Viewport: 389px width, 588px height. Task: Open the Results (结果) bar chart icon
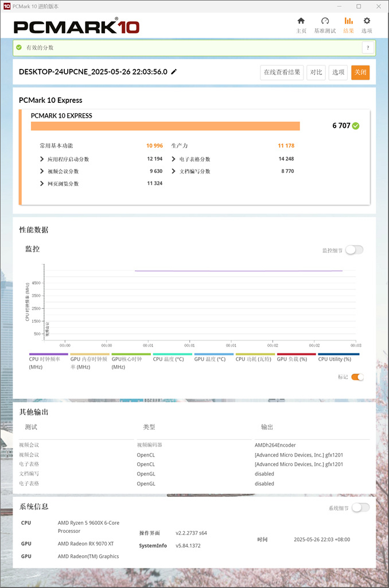pyautogui.click(x=348, y=21)
